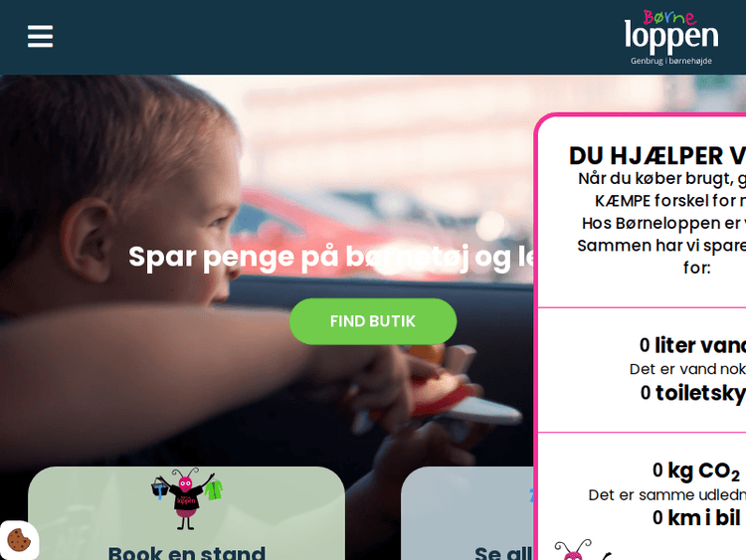
Task: Click the '0 km i bil' statistic
Action: tap(696, 517)
